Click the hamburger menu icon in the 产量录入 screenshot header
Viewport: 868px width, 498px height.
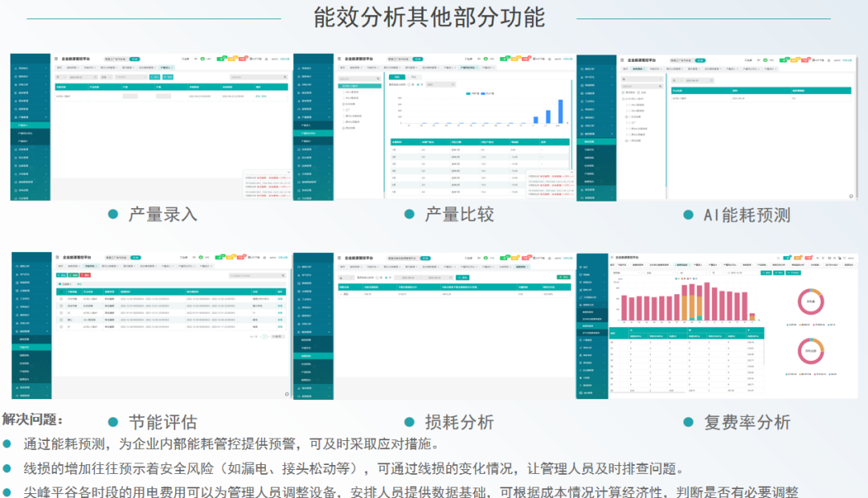(x=56, y=59)
